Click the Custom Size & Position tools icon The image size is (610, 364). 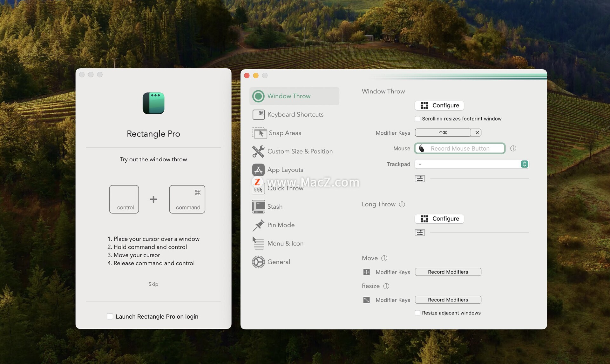coord(258,151)
